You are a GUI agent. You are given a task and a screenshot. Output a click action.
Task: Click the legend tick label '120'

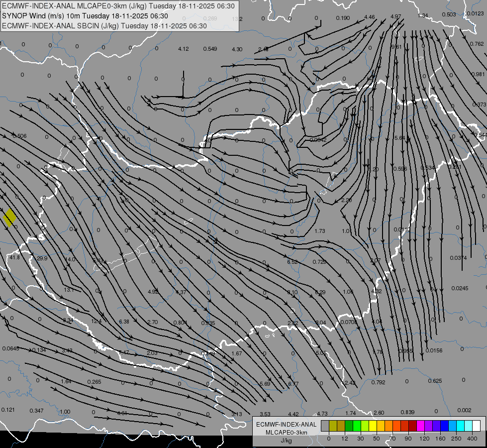pos(424,439)
